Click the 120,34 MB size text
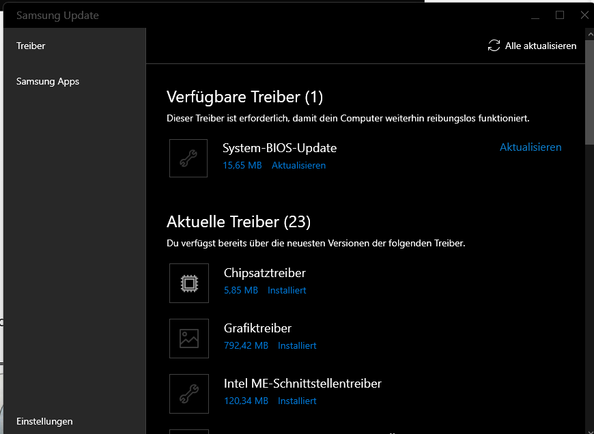Screen dimensions: 594x434 click(246, 401)
